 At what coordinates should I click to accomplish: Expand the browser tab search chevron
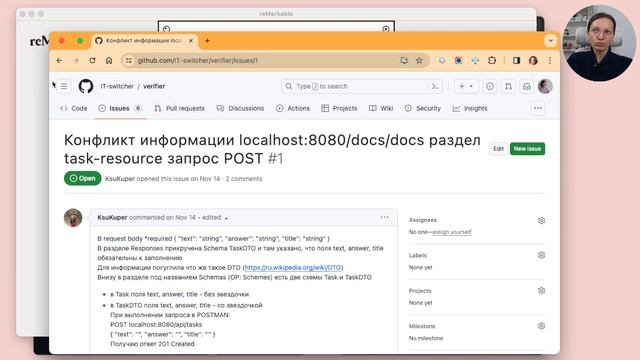pyautogui.click(x=550, y=40)
